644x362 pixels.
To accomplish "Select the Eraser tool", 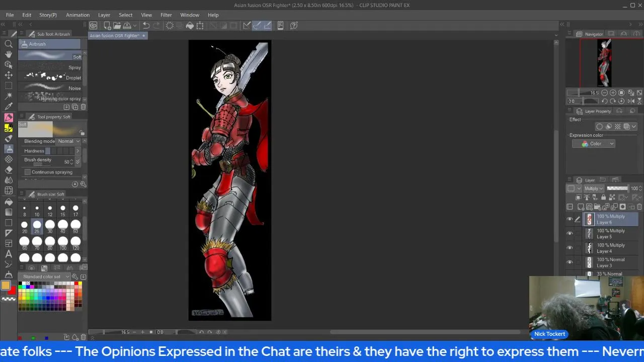I will click(x=9, y=169).
